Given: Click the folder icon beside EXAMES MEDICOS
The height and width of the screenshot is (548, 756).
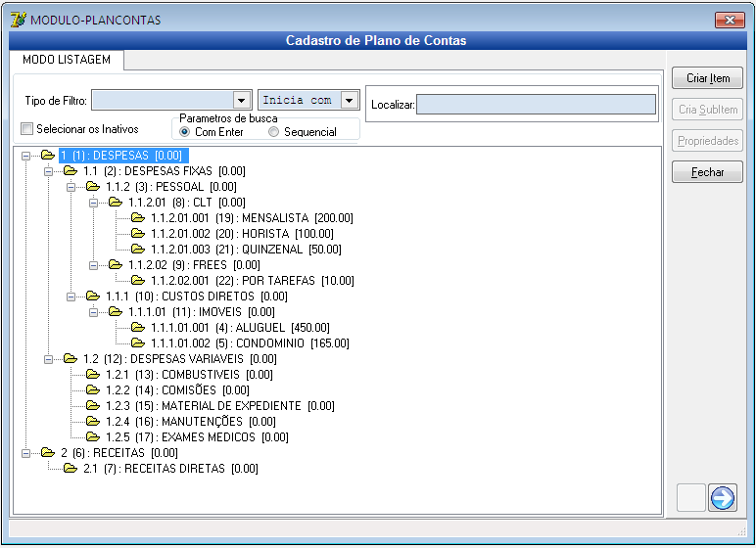Looking at the screenshot, I should point(93,437).
